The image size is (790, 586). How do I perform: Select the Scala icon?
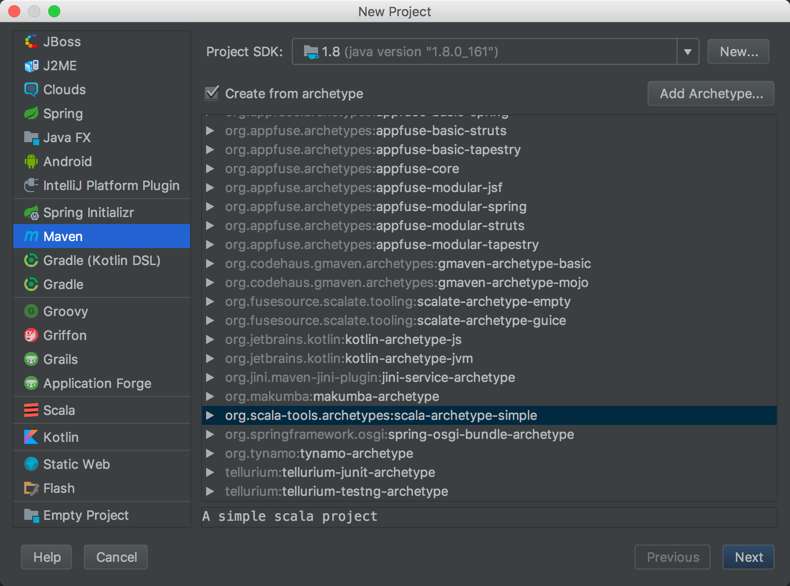(x=31, y=410)
